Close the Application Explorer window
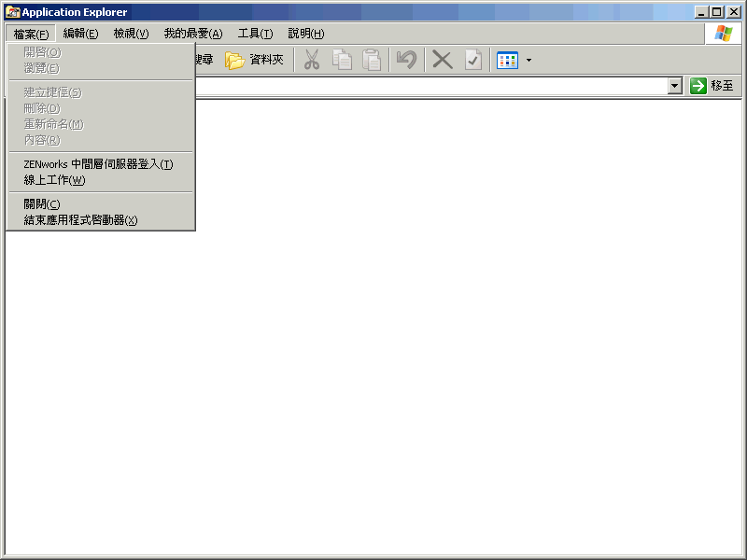747x560 pixels. (734, 12)
